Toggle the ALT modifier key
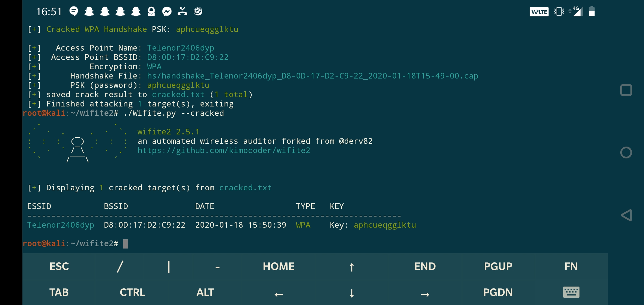Image resolution: width=644 pixels, height=305 pixels. click(x=205, y=292)
